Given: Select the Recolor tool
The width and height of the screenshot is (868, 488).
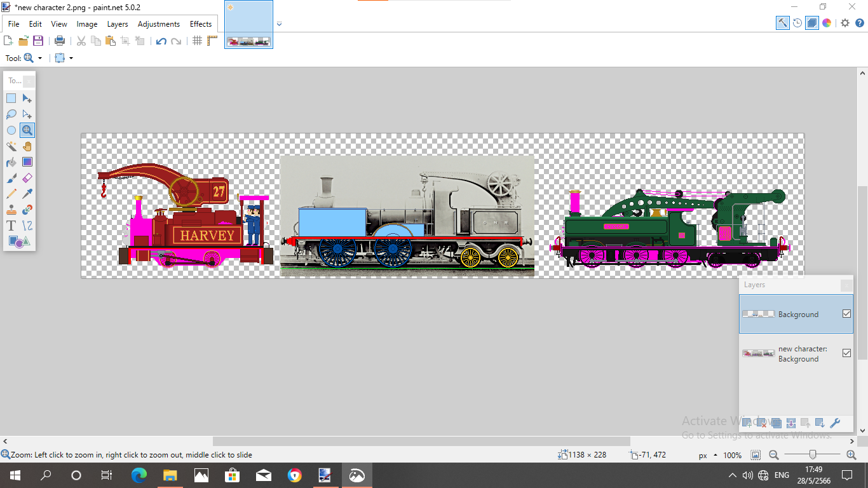Looking at the screenshot, I should 27,210.
